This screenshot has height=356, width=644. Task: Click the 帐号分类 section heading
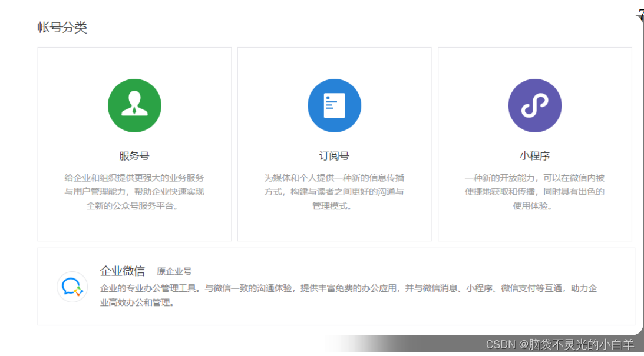click(x=62, y=28)
